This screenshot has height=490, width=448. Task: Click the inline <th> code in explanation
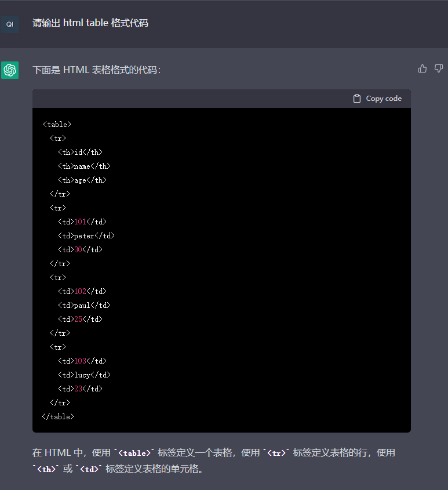(x=46, y=469)
